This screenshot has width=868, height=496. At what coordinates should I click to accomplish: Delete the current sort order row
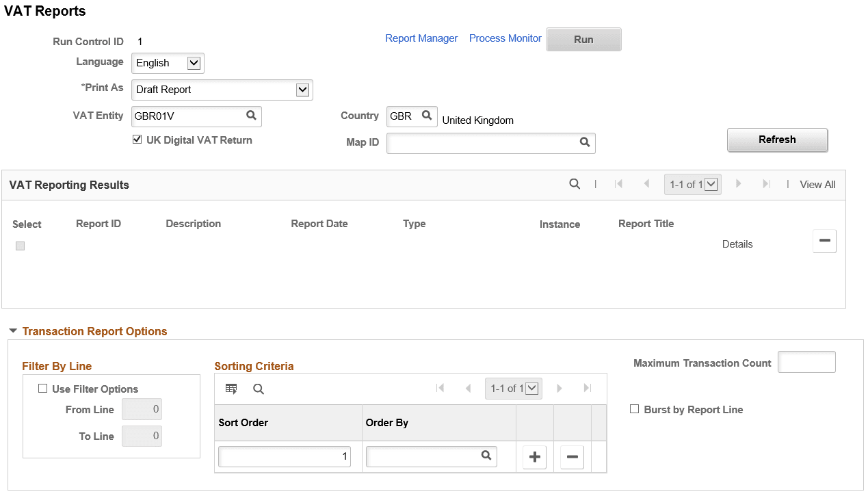pyautogui.click(x=572, y=456)
